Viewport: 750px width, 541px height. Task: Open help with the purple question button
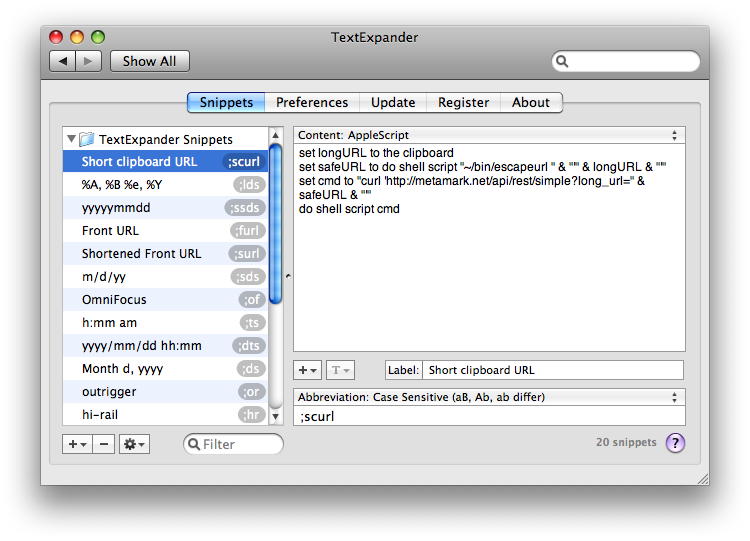[675, 443]
